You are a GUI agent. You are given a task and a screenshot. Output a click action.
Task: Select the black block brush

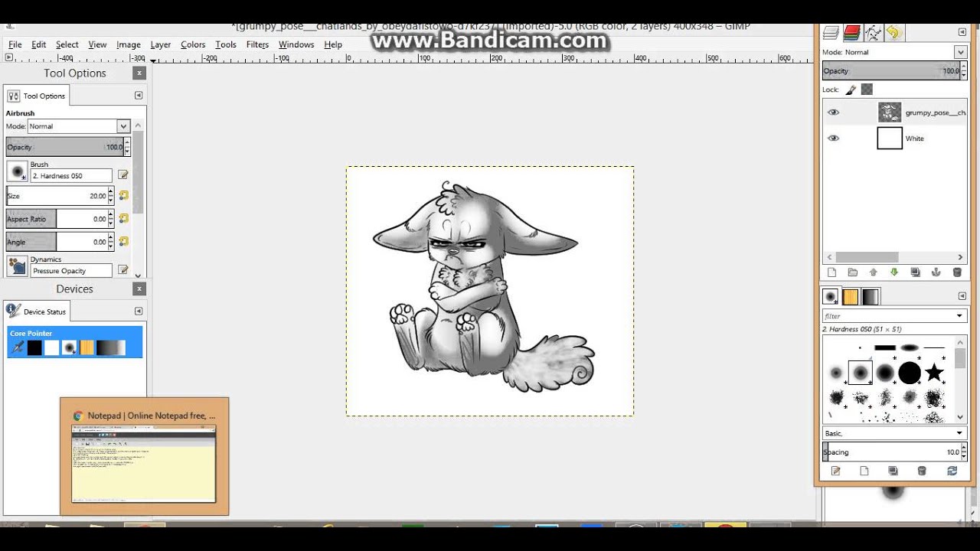coord(885,348)
